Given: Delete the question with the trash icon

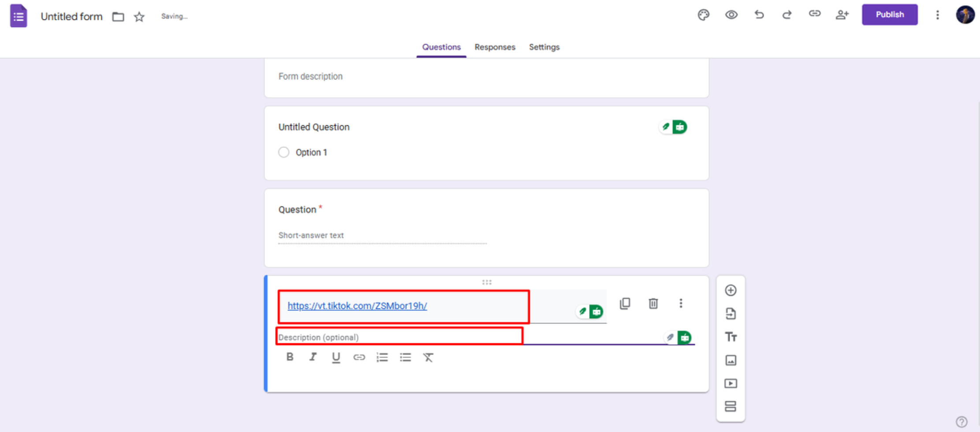Looking at the screenshot, I should pyautogui.click(x=653, y=304).
